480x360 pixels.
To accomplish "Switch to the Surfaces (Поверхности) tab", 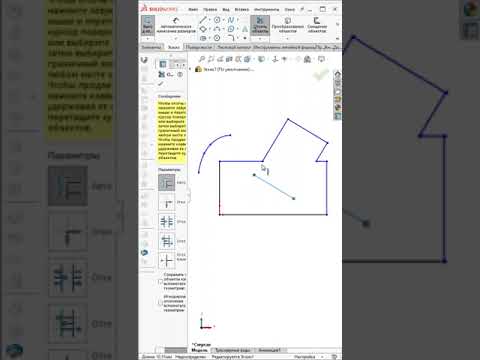I will pos(199,47).
